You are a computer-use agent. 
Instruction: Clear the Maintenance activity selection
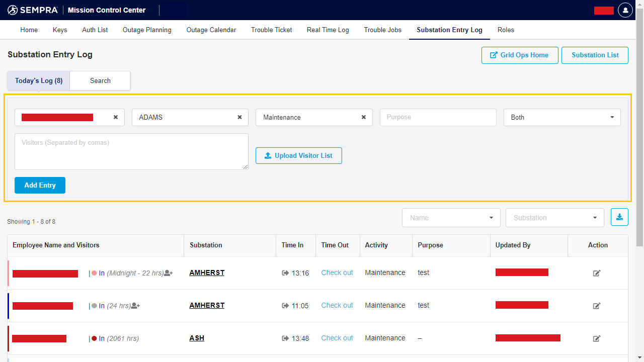pyautogui.click(x=363, y=117)
